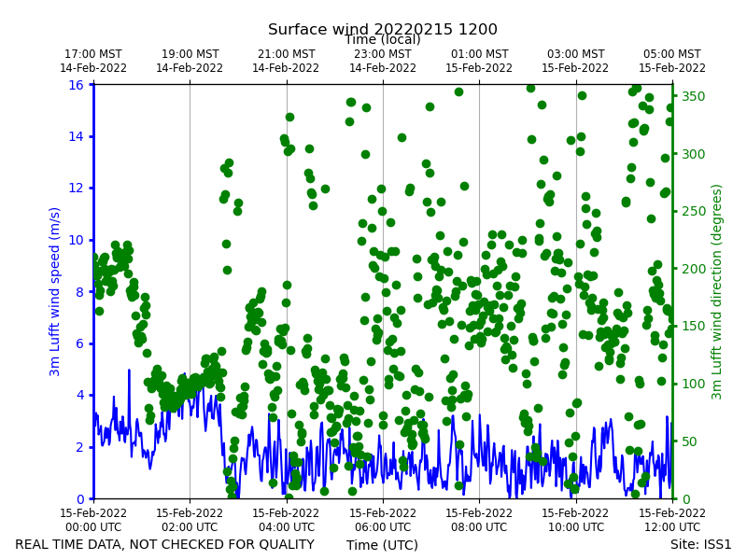Click the 'Site: ISS1' label
This screenshot has width=747, height=560.
(x=700, y=544)
